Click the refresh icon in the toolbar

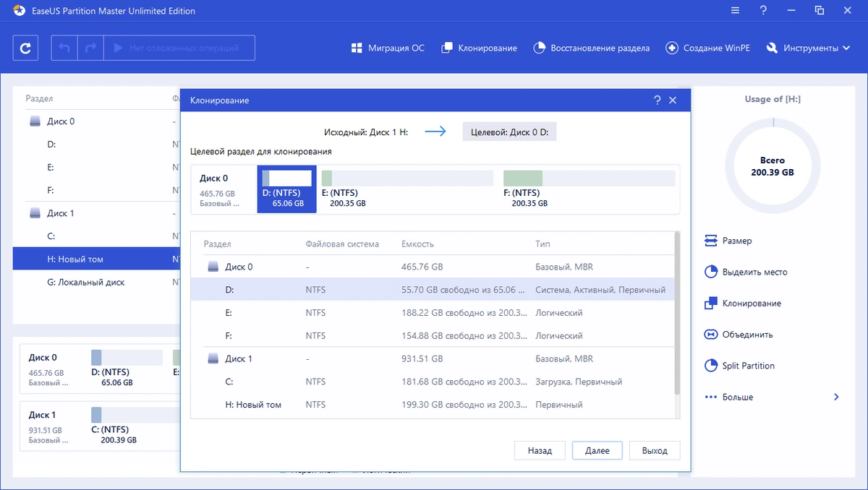(26, 48)
